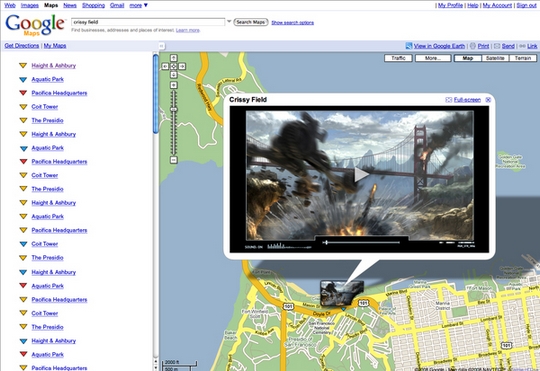Viewport: 540px width, 371px height.
Task: Click the envelope Send icon
Action: coord(497,46)
